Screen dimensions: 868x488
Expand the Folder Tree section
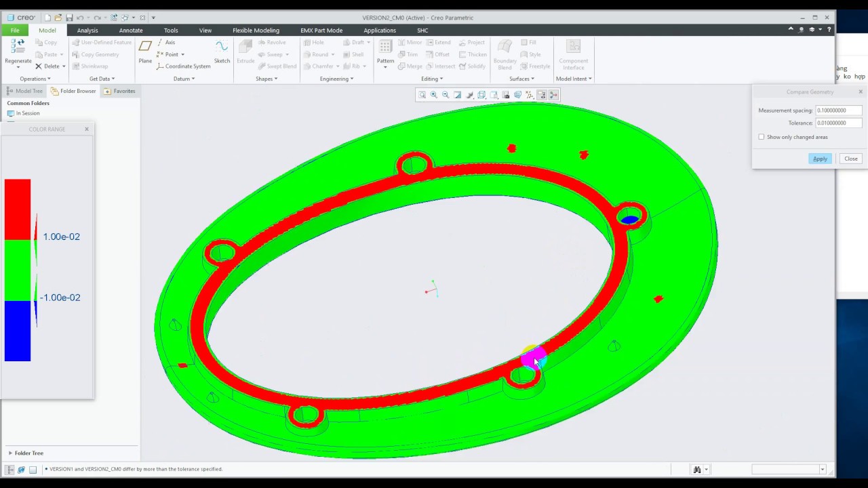[10, 453]
